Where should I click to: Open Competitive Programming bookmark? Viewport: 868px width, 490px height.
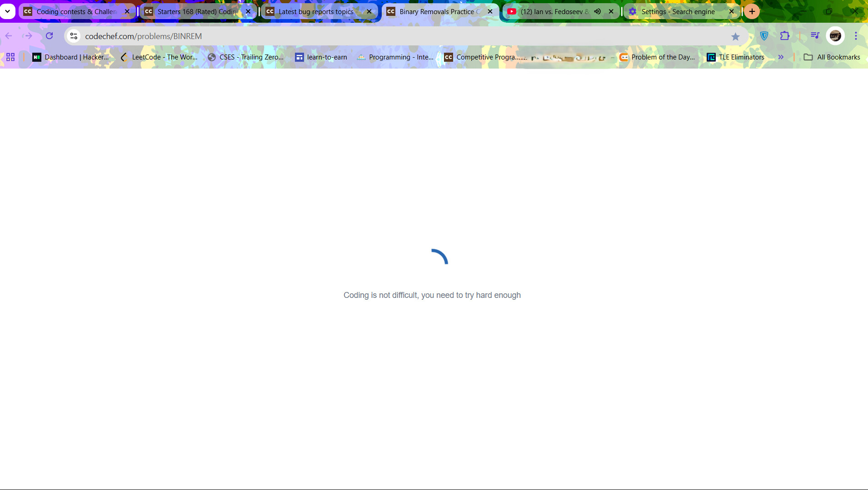(x=484, y=57)
